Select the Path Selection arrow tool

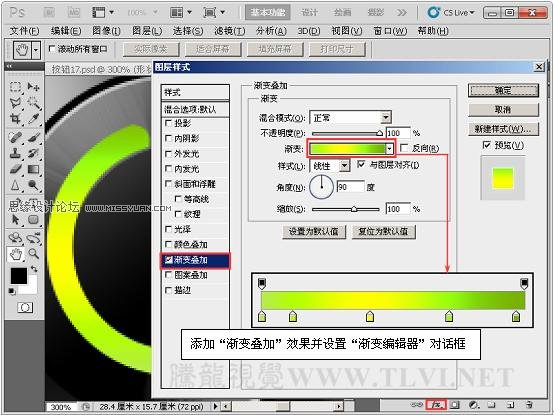15,220
